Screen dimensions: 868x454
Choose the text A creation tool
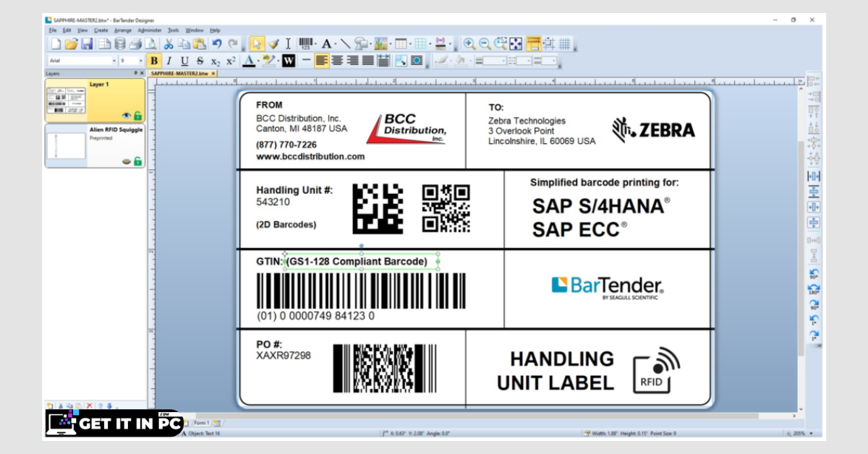tap(326, 44)
